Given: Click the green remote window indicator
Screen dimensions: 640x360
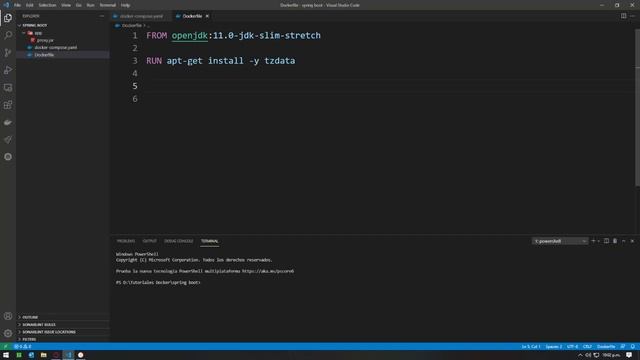Looking at the screenshot, I should [x=5, y=347].
